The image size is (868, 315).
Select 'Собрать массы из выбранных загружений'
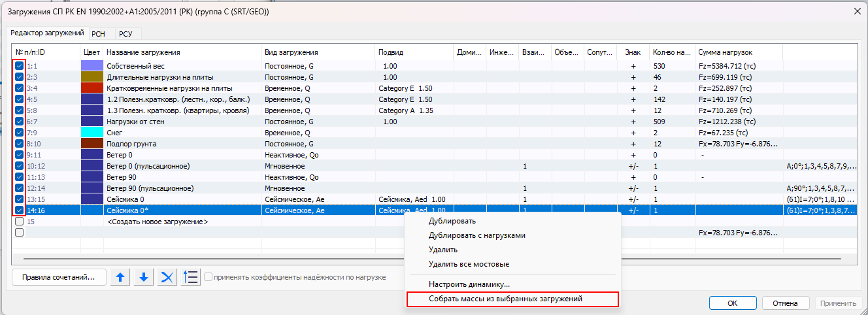[505, 299]
